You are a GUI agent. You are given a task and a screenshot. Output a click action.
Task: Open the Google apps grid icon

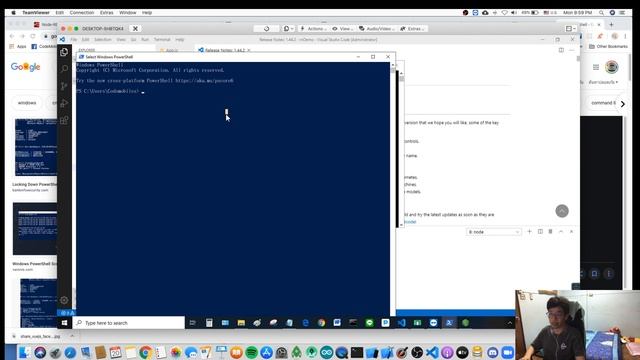[x=596, y=67]
